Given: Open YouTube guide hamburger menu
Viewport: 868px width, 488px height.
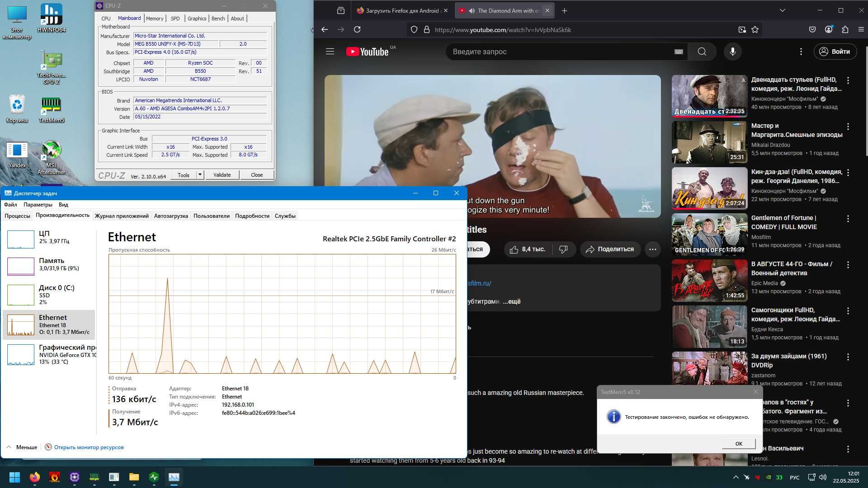Looking at the screenshot, I should tap(330, 52).
